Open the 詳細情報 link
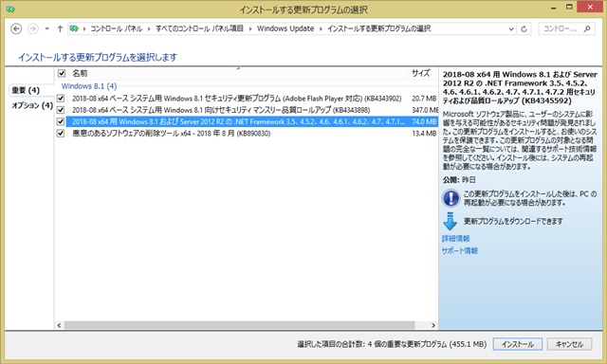The height and width of the screenshot is (364, 607). 455,238
